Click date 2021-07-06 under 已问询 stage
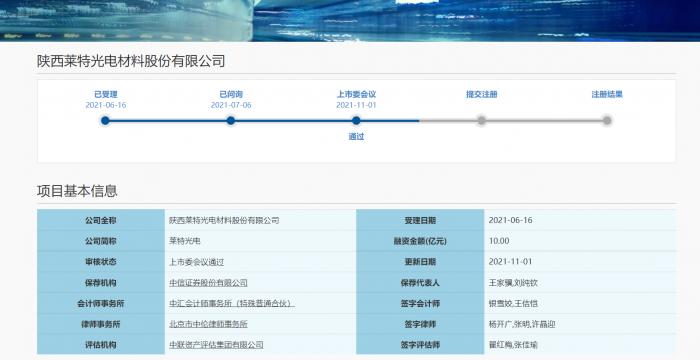700x360 pixels. (x=231, y=105)
